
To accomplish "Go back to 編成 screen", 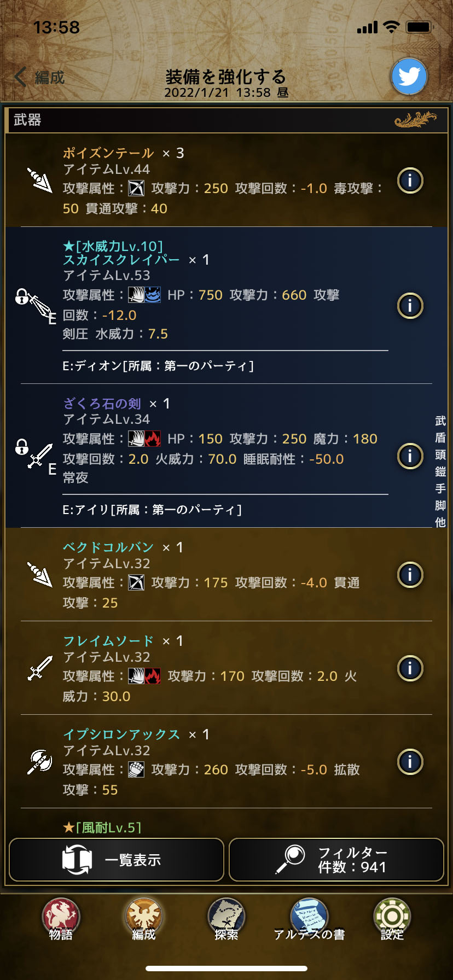I will [40, 78].
